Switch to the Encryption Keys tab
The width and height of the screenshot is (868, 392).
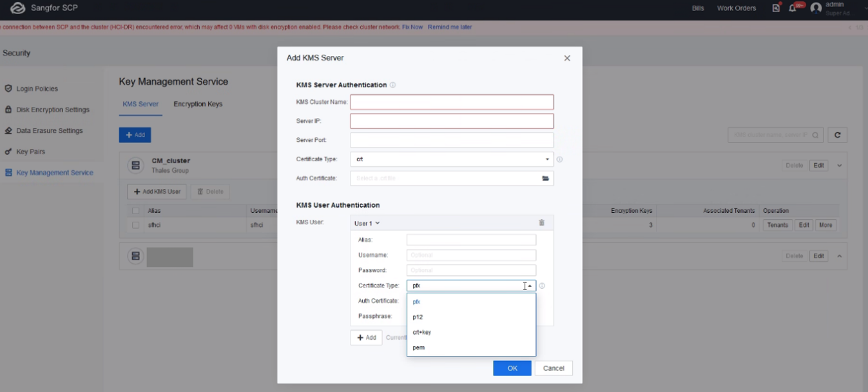198,104
